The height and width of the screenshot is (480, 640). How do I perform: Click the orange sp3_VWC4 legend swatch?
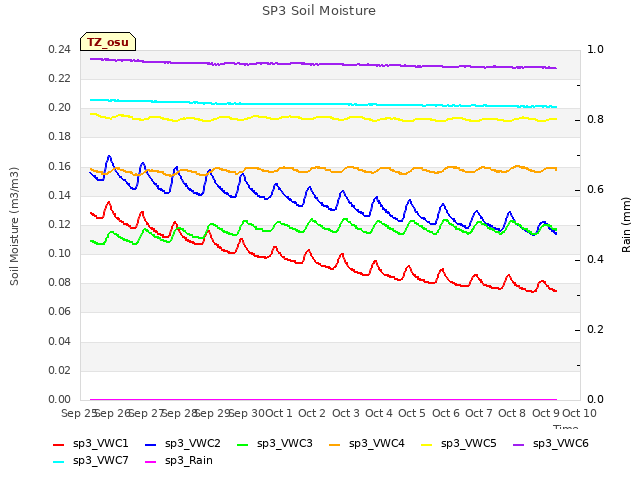335,444
